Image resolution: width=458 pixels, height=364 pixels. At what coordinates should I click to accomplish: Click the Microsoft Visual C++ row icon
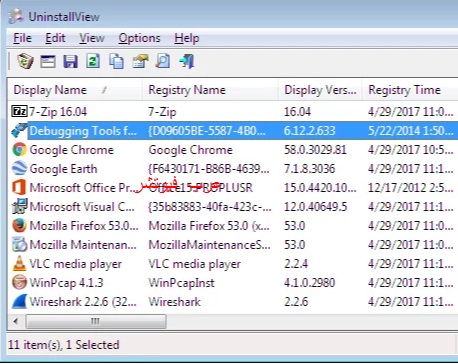click(x=19, y=206)
